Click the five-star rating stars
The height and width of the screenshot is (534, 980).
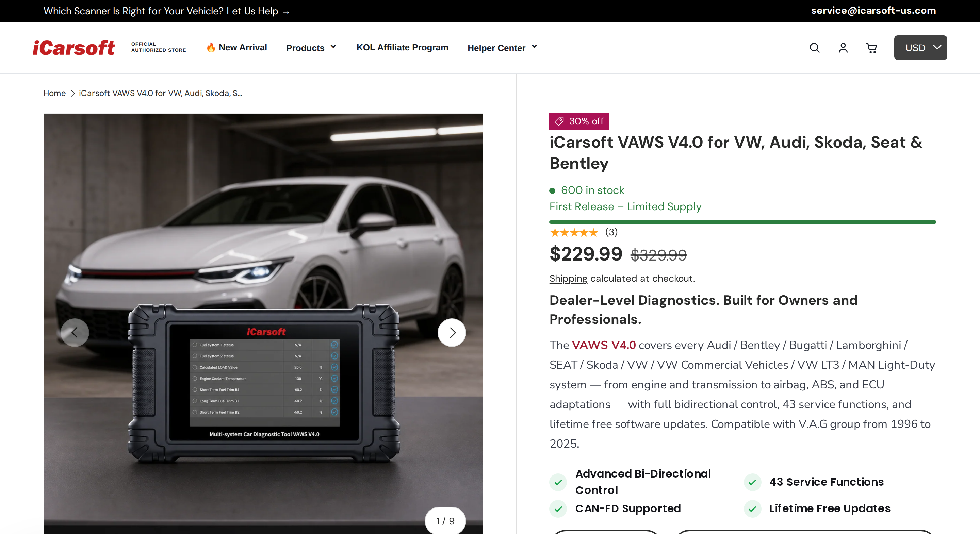pos(574,232)
